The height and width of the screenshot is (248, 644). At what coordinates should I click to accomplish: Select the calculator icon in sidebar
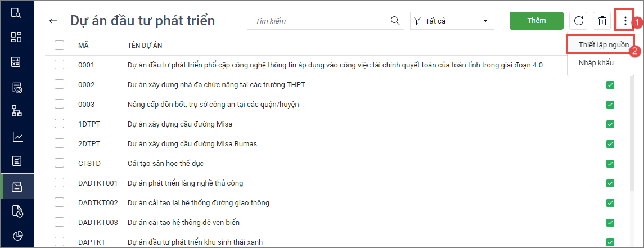16,62
